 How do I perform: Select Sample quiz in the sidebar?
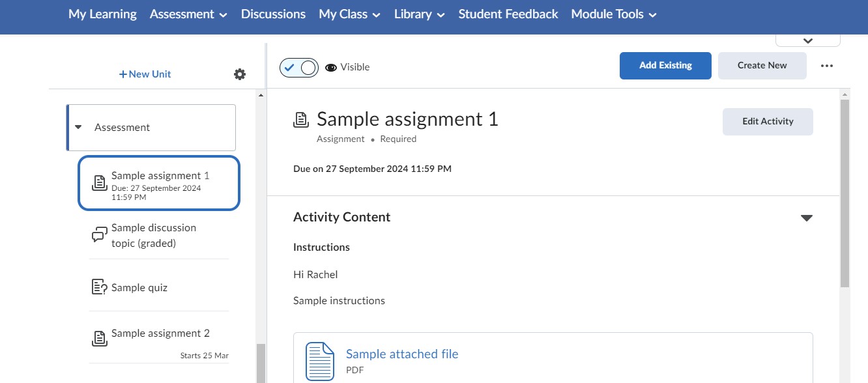pos(139,287)
